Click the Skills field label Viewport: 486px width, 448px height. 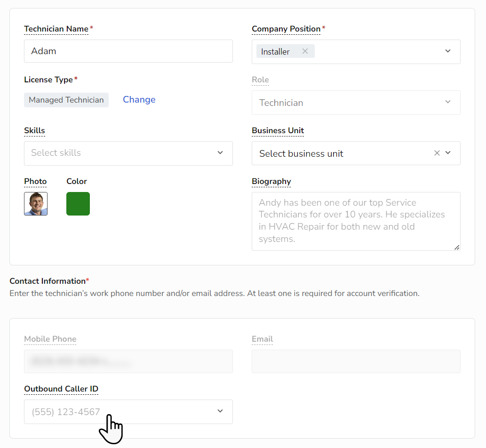click(34, 130)
